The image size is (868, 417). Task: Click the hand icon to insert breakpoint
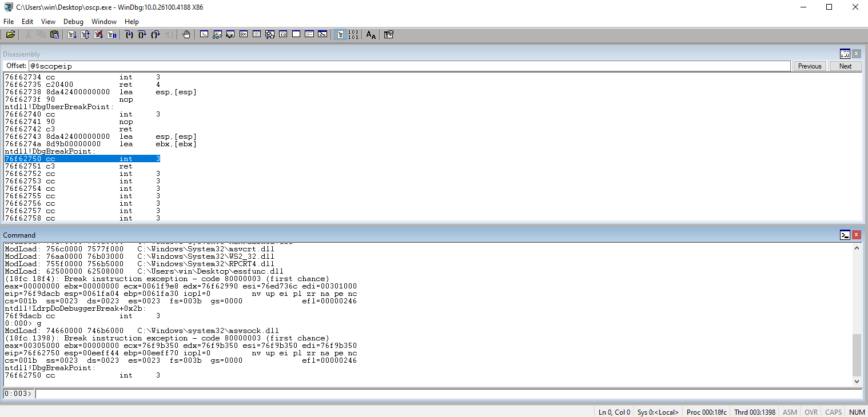click(x=186, y=35)
